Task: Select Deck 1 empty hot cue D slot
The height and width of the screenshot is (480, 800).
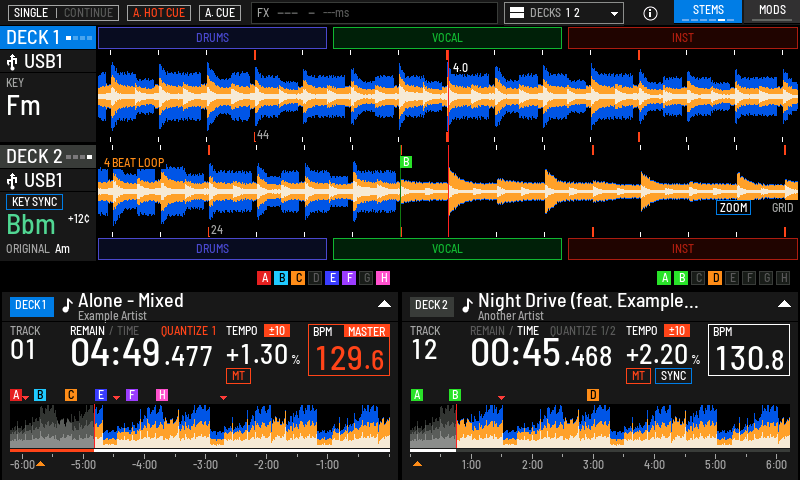Action: [315, 278]
